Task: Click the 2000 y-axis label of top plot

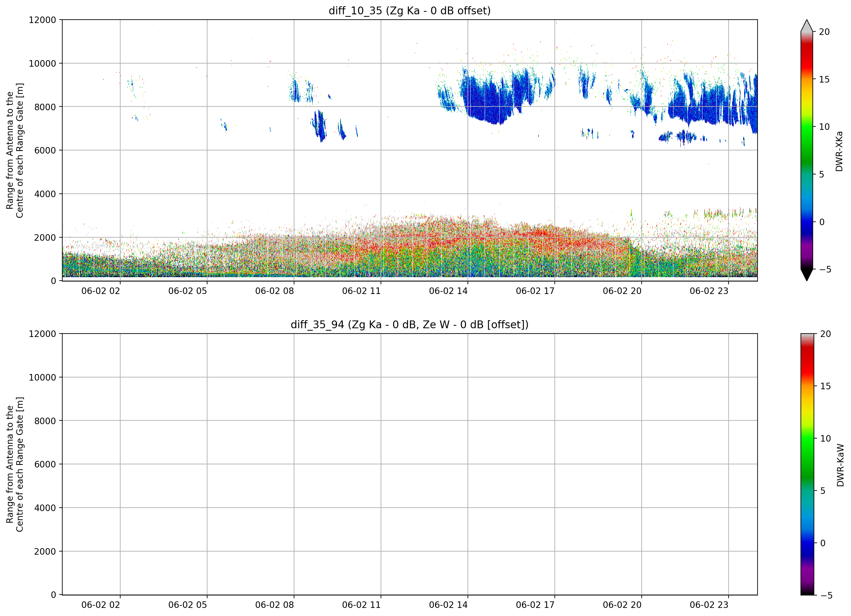Action: 45,238
